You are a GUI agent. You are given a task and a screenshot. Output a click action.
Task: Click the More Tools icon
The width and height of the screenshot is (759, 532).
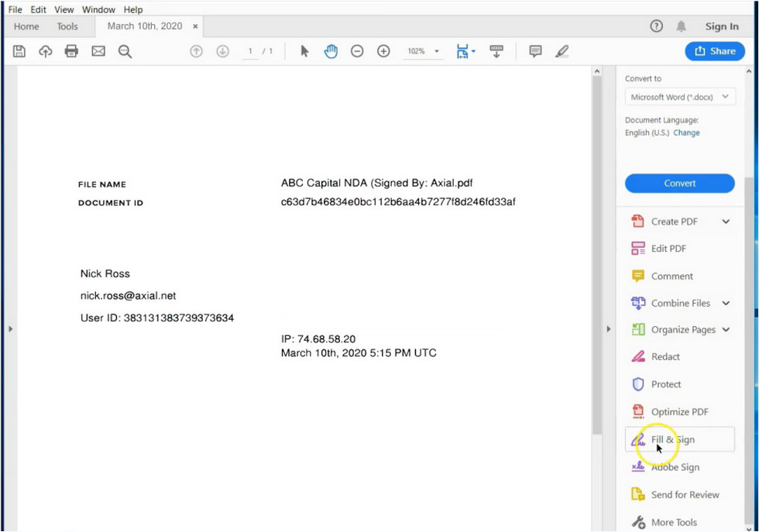(x=637, y=522)
